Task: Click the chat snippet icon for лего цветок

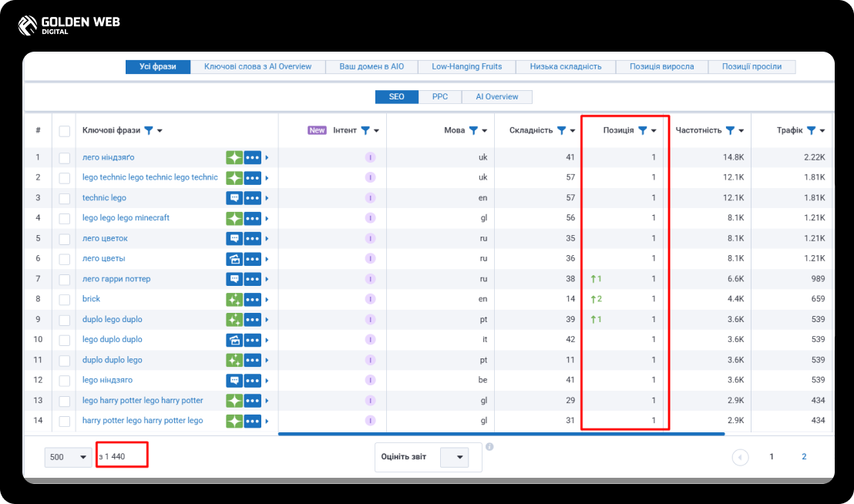Action: click(234, 238)
